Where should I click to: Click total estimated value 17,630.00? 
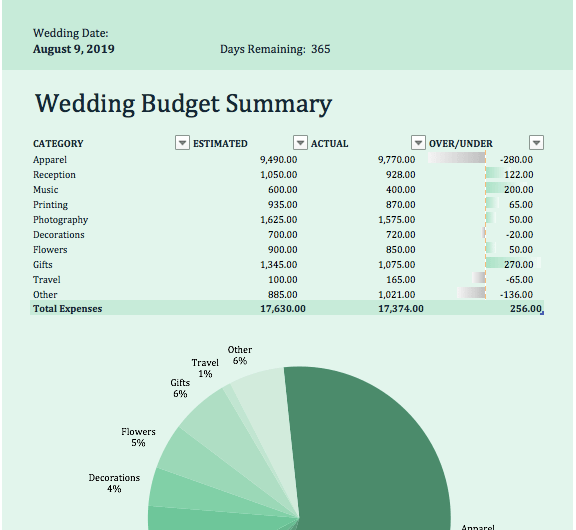[x=283, y=309]
